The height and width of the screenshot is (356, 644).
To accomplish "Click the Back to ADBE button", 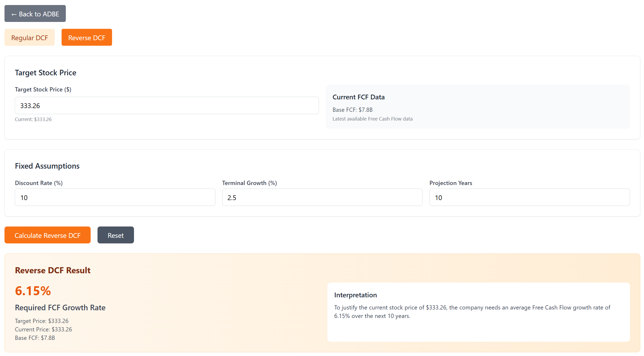I will click(35, 14).
